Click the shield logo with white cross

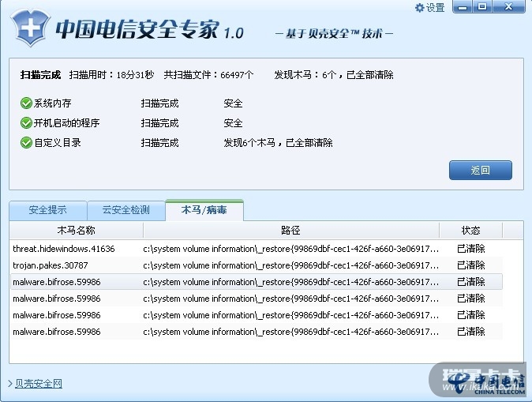pos(30,27)
